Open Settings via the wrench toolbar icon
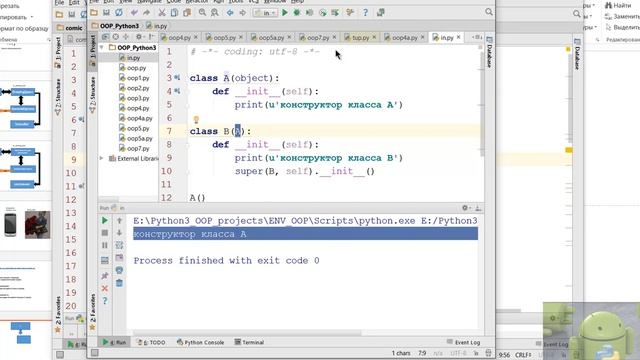The image size is (640, 360). pos(350,13)
